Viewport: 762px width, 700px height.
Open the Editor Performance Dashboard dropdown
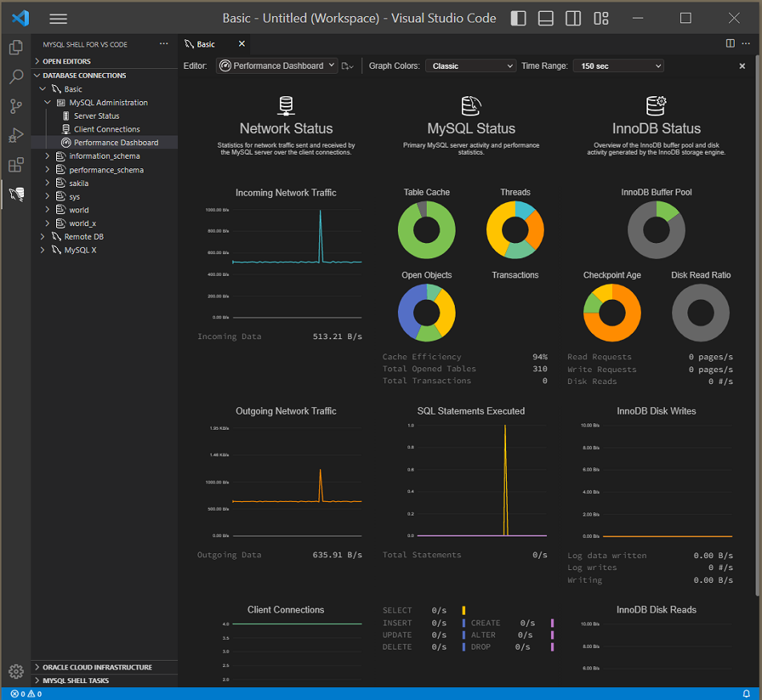tap(277, 66)
